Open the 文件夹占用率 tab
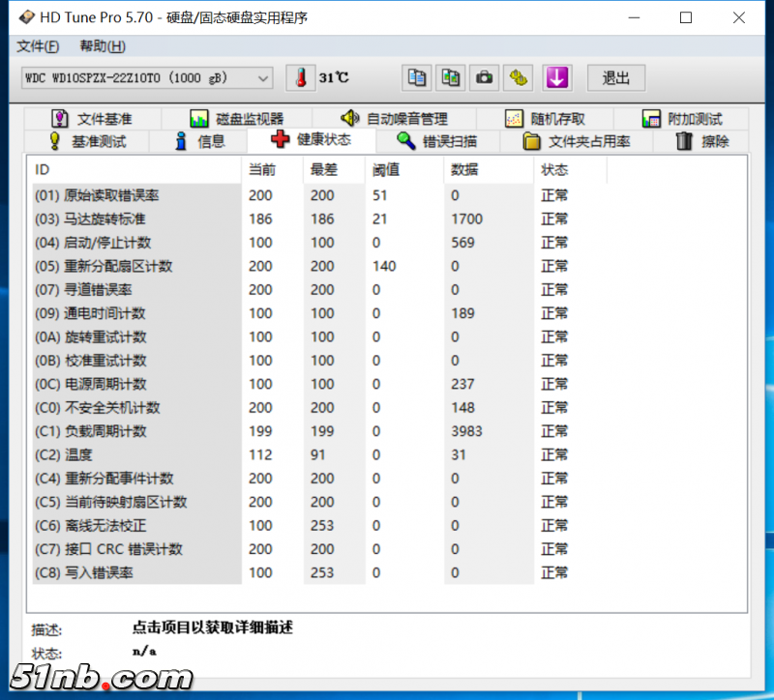The height and width of the screenshot is (700, 774). [577, 141]
